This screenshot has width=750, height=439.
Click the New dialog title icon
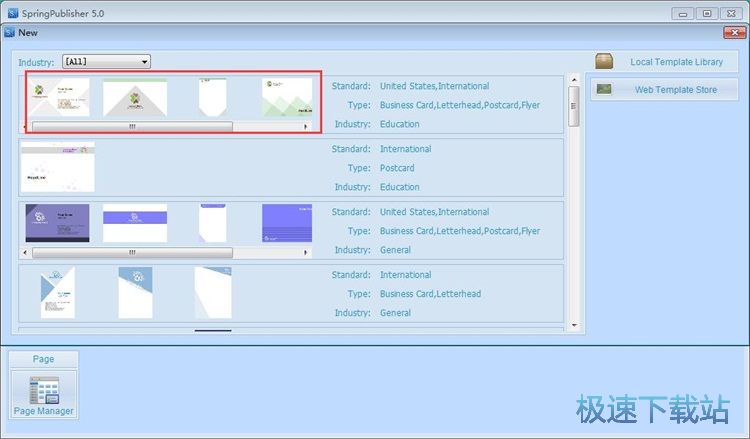[9, 33]
